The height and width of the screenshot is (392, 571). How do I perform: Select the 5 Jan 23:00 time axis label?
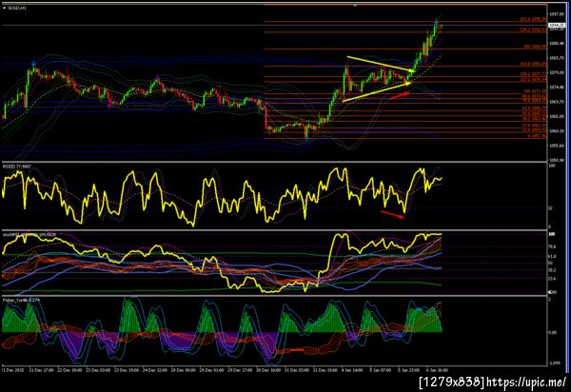[408, 370]
